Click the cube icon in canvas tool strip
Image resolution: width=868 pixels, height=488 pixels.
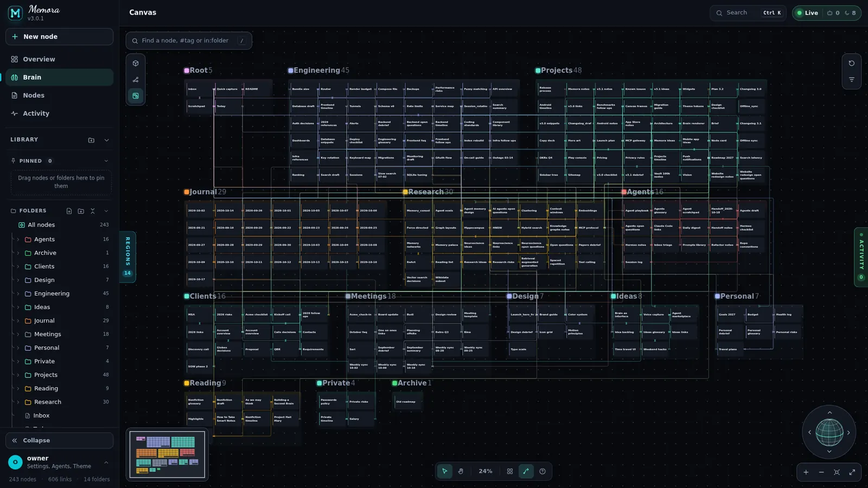point(136,63)
